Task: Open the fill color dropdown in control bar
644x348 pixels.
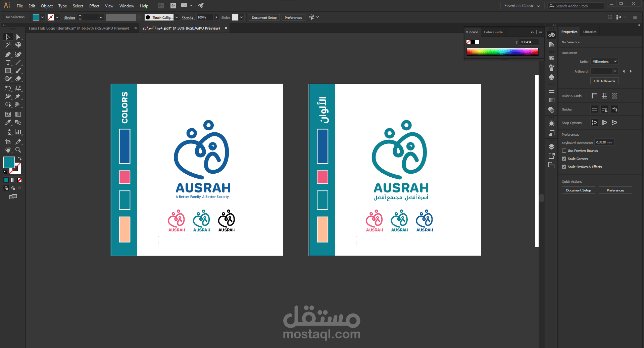Action: (x=42, y=17)
